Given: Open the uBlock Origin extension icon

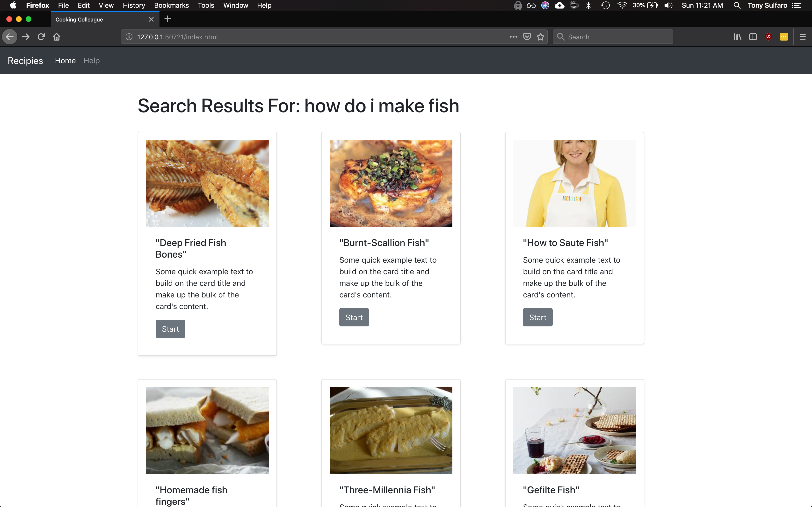Looking at the screenshot, I should pos(768,37).
